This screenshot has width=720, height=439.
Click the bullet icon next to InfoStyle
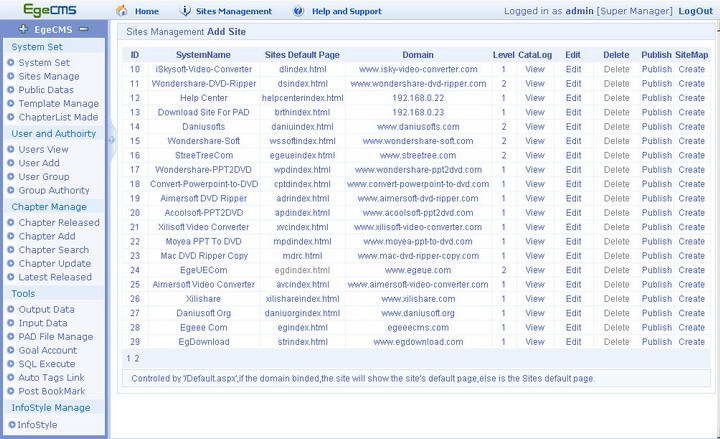tap(12, 425)
